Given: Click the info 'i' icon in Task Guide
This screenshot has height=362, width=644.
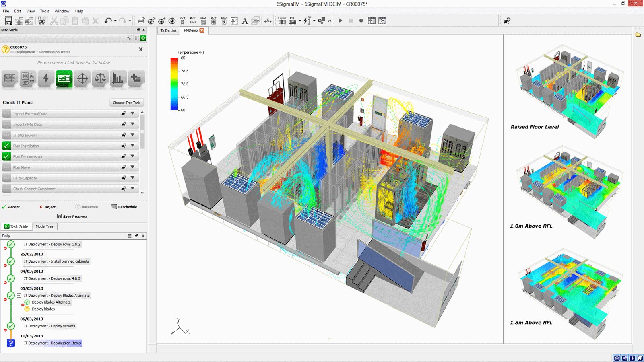Looking at the screenshot, I should pyautogui.click(x=136, y=38).
